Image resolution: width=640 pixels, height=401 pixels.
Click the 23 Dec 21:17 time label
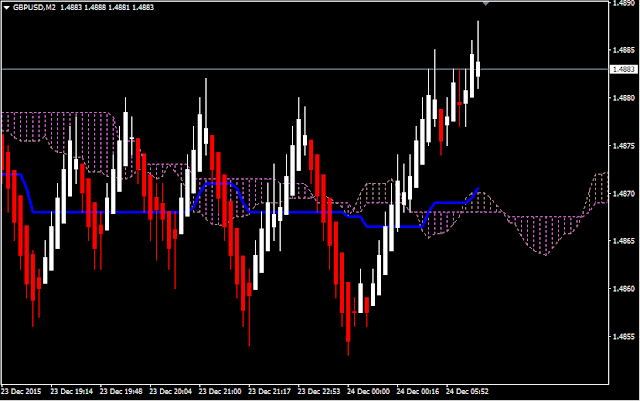coord(269,391)
